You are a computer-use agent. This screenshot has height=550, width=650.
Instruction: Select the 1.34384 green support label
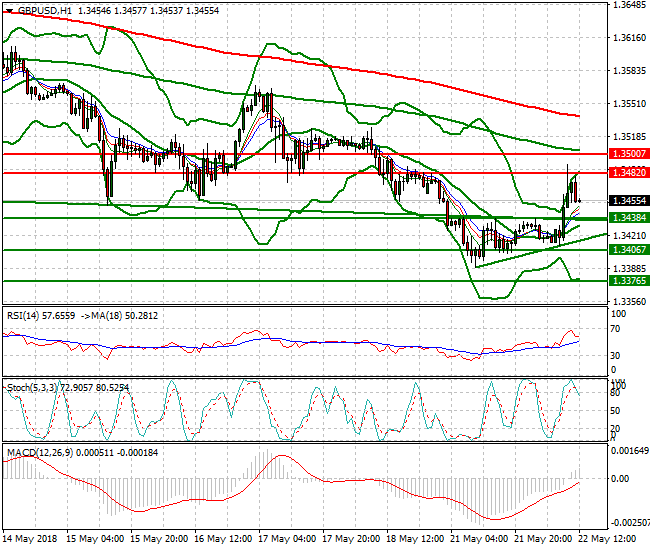(629, 218)
